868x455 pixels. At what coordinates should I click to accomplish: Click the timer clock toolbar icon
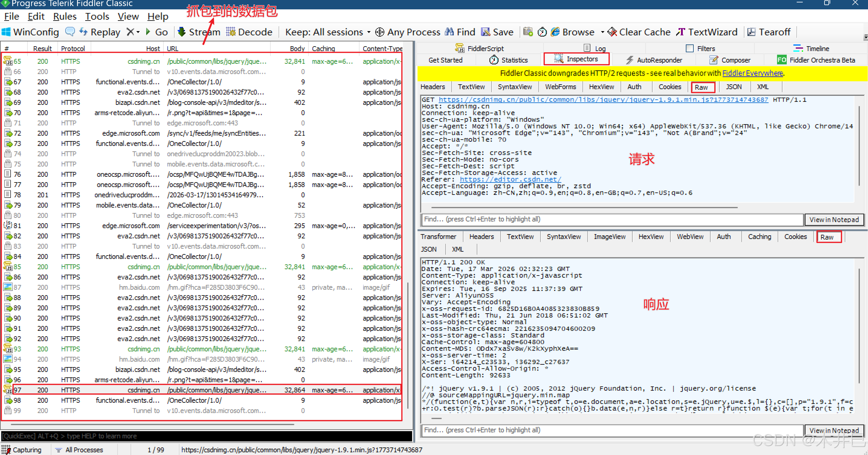click(x=542, y=32)
